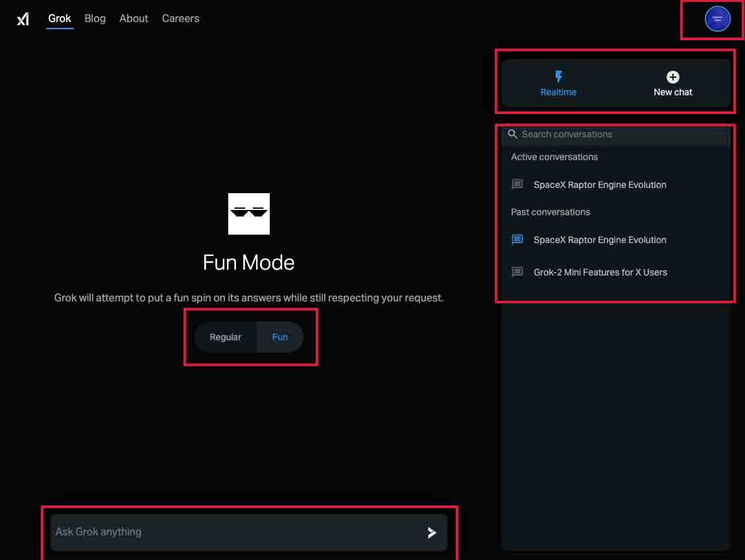Click blue chat icon of past SpaceX conversation
Image resolution: width=745 pixels, height=560 pixels.
pos(517,239)
